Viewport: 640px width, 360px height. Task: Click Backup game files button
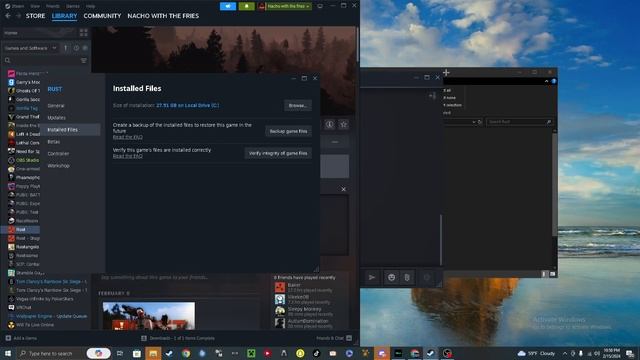point(288,131)
